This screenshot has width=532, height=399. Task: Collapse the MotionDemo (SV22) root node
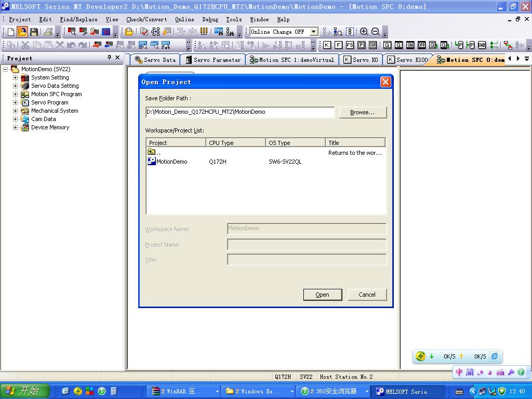tap(6, 69)
